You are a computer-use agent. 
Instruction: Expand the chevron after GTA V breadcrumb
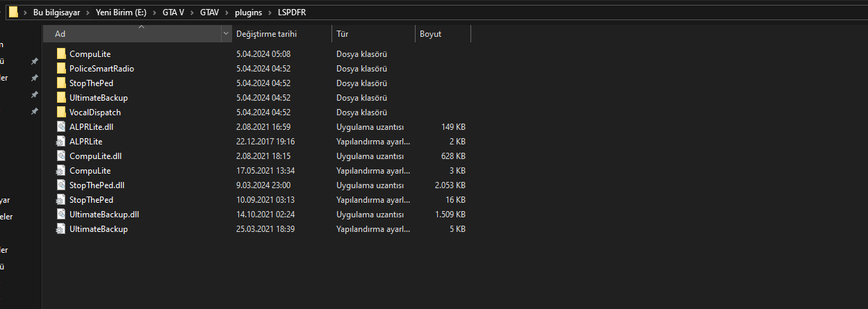pos(191,12)
